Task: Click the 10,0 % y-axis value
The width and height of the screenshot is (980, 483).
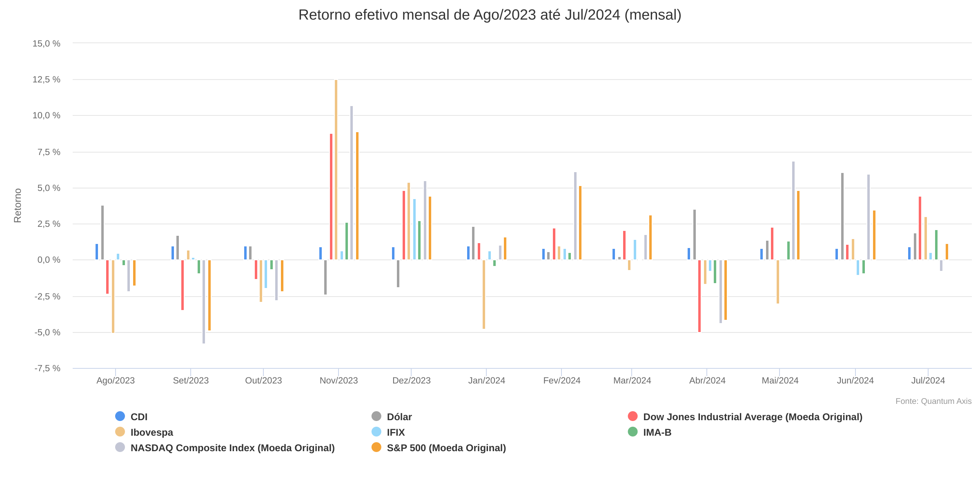Action: click(x=46, y=115)
